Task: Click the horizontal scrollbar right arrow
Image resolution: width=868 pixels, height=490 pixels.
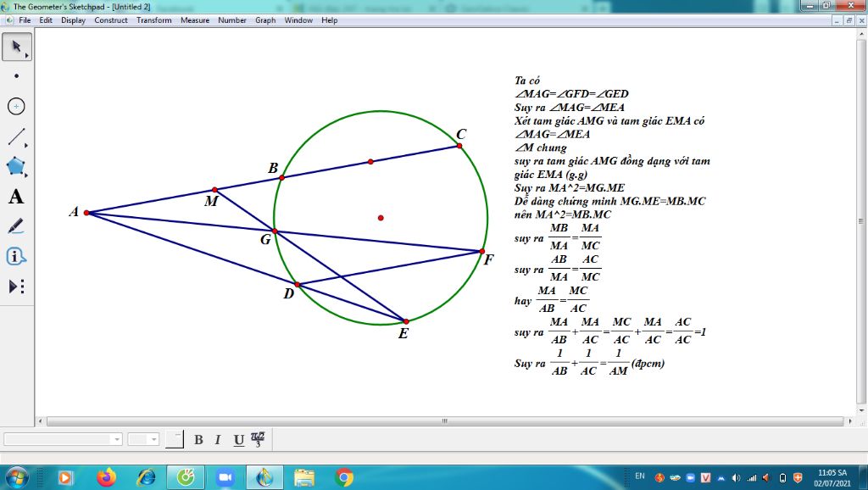Action: point(850,421)
